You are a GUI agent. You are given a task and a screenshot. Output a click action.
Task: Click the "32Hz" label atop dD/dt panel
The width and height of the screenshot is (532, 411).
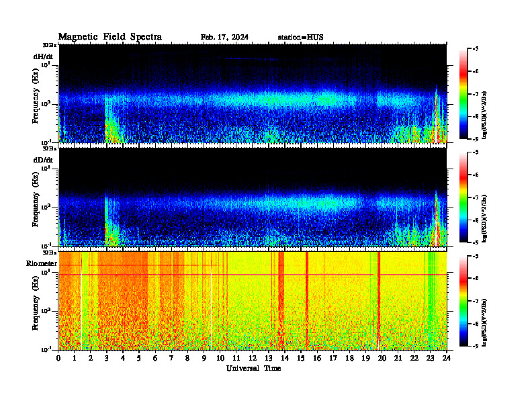(x=50, y=148)
